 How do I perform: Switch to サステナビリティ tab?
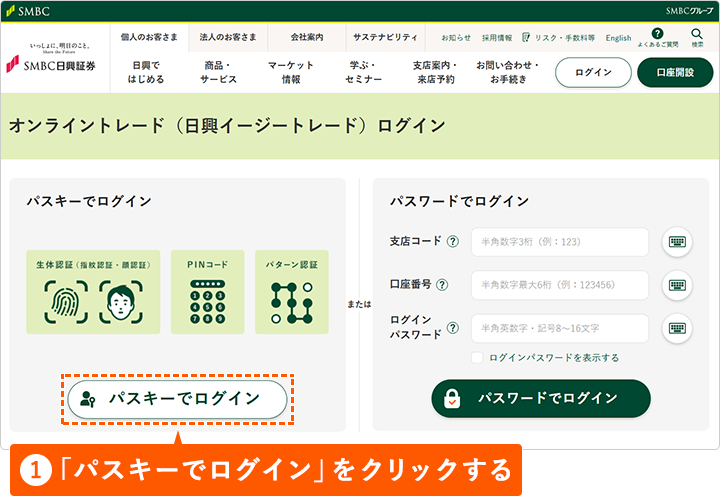385,38
